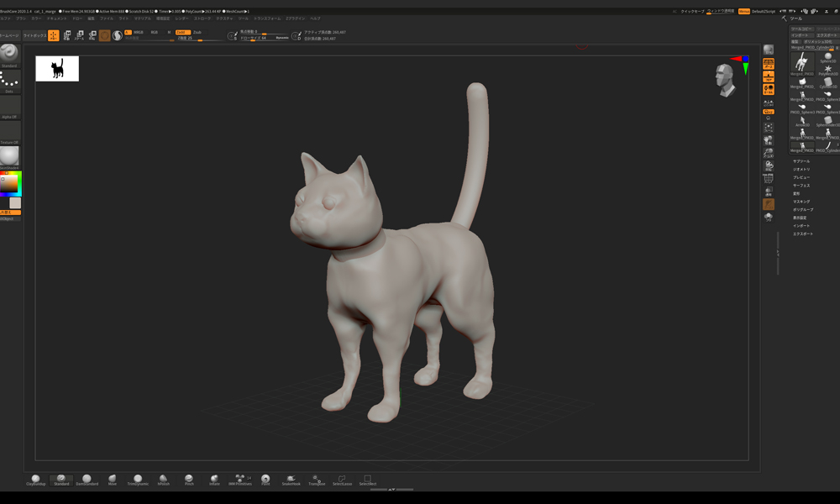840x504 pixels.
Task: Open the マテリアル menu
Action: (143, 18)
